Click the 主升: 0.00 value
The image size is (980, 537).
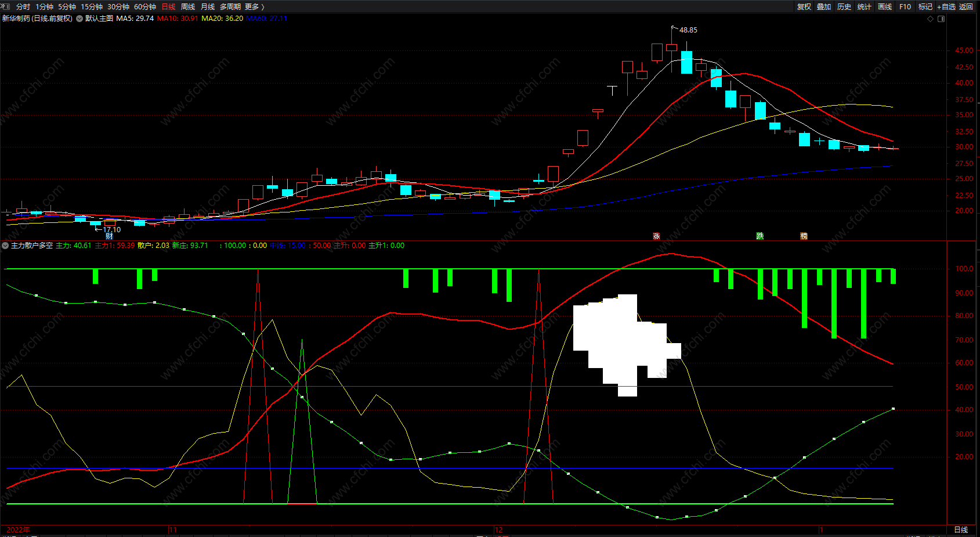pyautogui.click(x=350, y=246)
